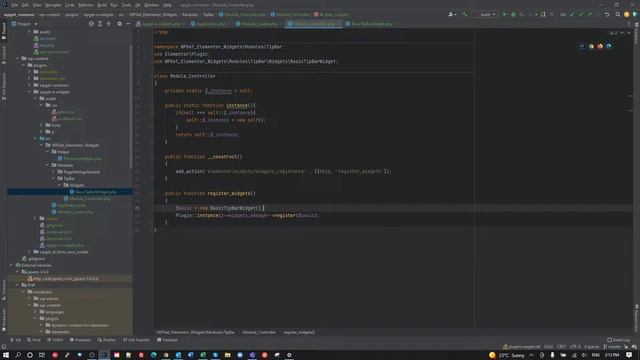This screenshot has height=360, width=640.
Task: Switch to the Application.php editor tab
Action: click(x=209, y=24)
